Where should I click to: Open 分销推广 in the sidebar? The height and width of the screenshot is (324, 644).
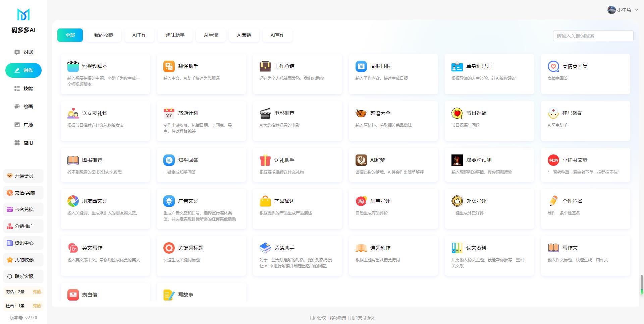pos(23,226)
